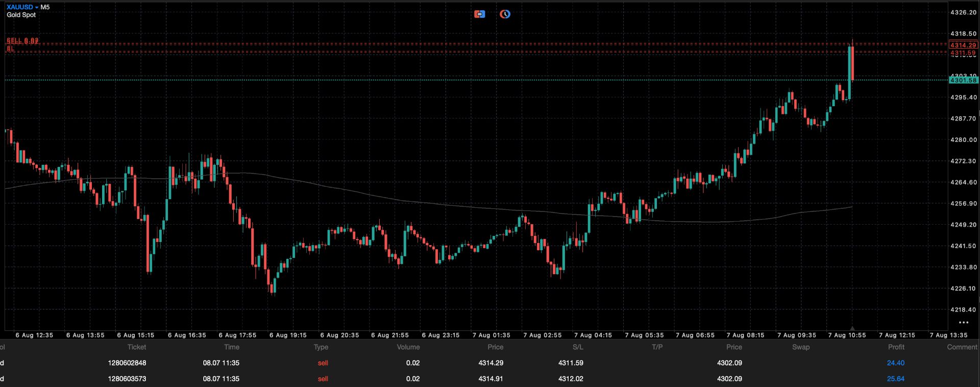980x387 pixels.
Task: Click the clock-shaped chart icon
Action: (x=505, y=14)
